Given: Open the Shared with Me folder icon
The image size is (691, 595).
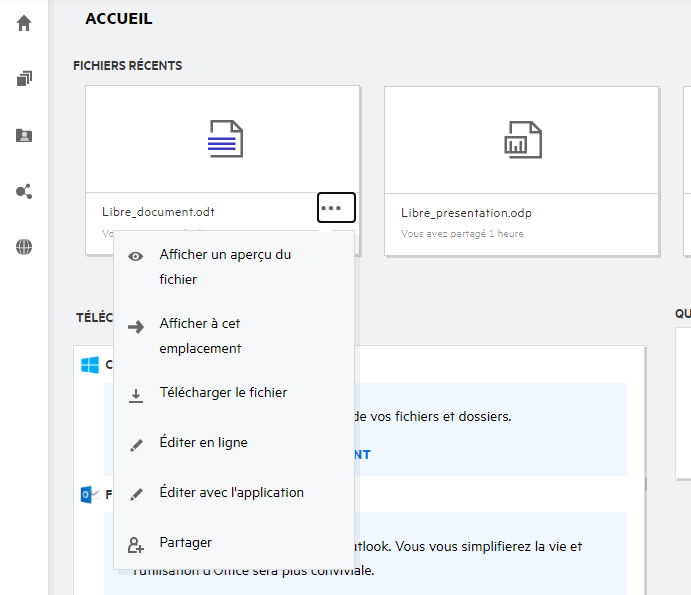Looking at the screenshot, I should (24, 135).
